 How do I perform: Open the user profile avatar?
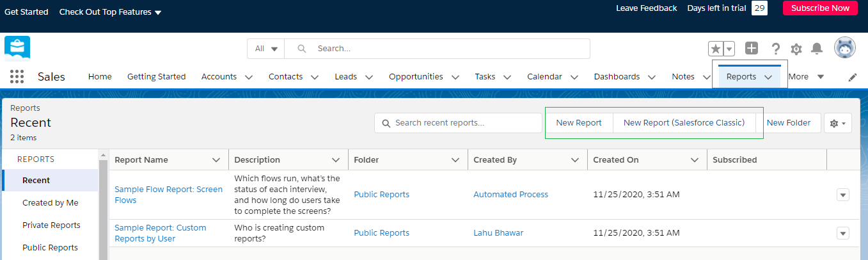pos(845,47)
